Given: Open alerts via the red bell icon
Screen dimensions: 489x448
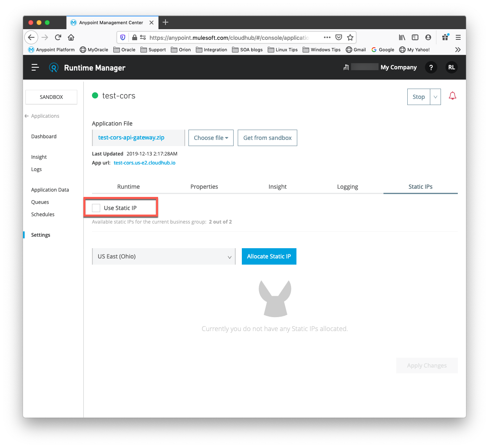Looking at the screenshot, I should 452,96.
